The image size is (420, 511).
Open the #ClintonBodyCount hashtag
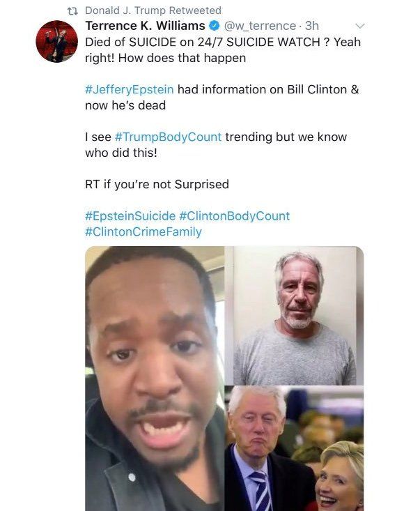(235, 216)
